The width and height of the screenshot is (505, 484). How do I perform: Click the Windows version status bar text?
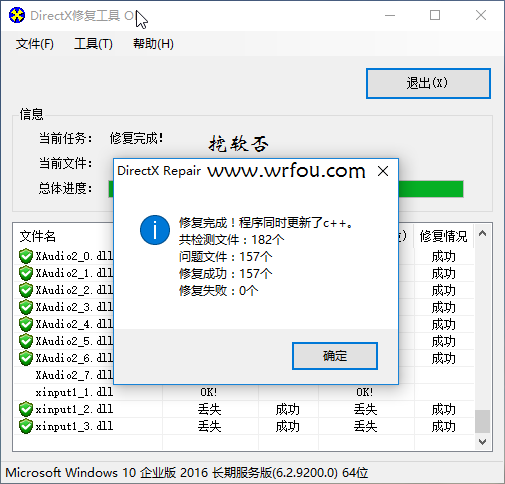tap(187, 473)
